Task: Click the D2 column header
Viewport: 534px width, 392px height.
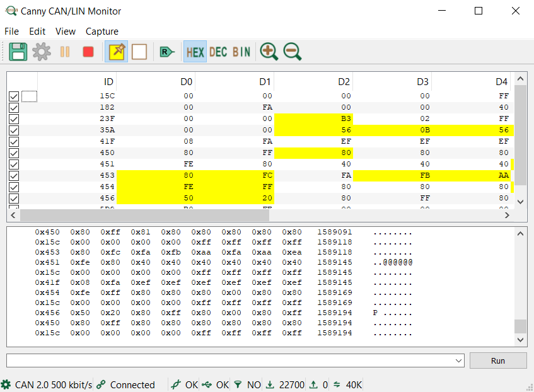Action: (x=313, y=82)
